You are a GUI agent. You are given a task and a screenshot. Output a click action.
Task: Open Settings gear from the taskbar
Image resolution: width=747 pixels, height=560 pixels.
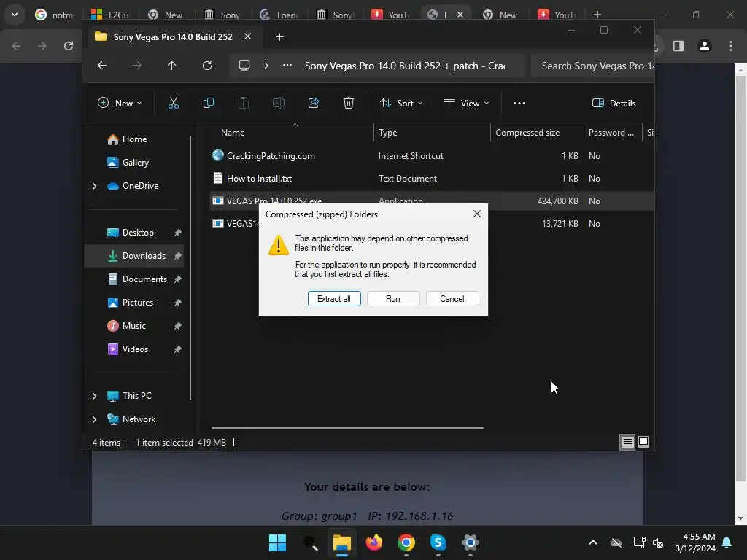pyautogui.click(x=470, y=542)
